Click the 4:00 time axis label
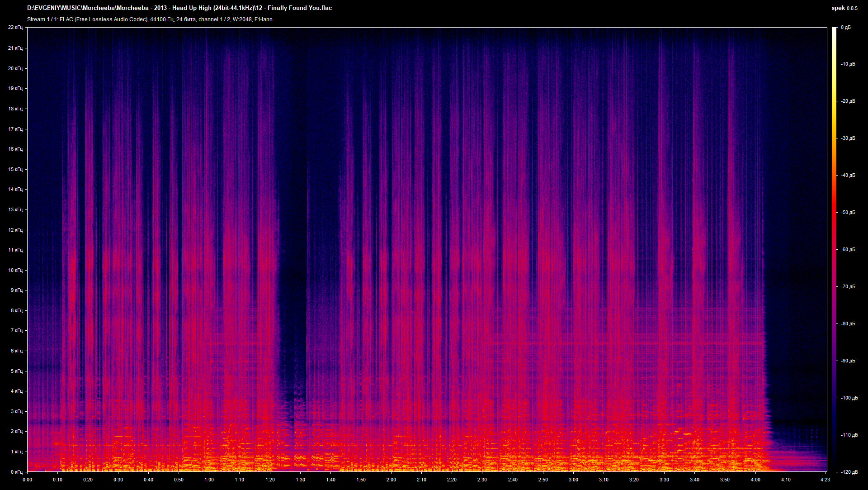Image resolution: width=868 pixels, height=490 pixels. pos(755,480)
